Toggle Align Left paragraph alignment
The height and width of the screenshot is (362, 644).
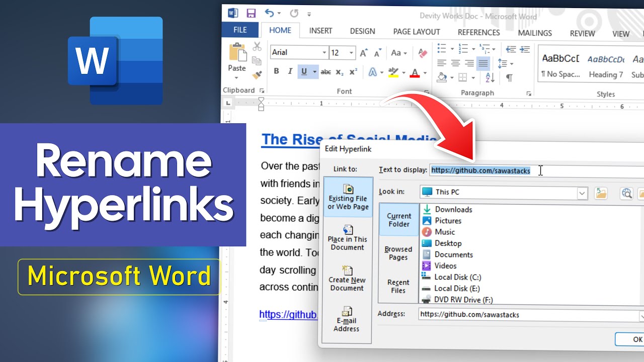(442, 63)
